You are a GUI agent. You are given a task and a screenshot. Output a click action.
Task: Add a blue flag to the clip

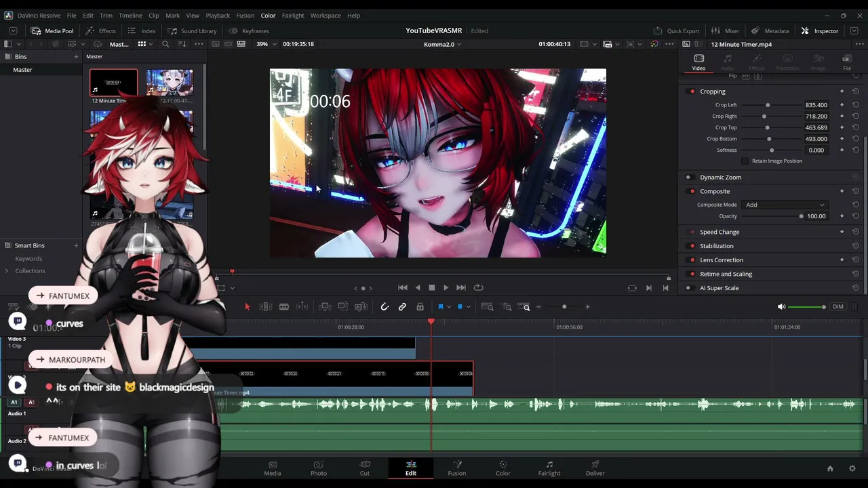(440, 307)
